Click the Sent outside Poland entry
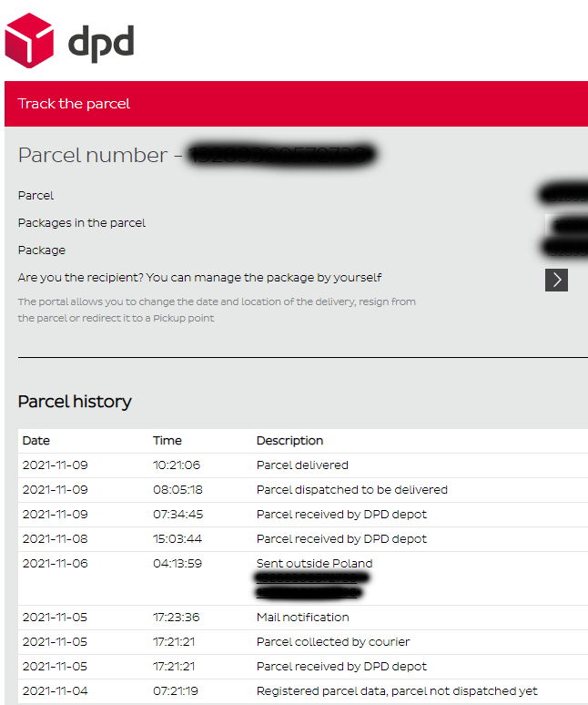Screen dimensions: 588x705 (x=314, y=564)
